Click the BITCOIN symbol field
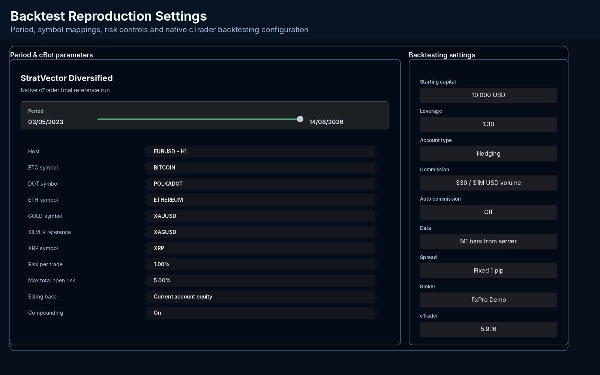The width and height of the screenshot is (600, 375). 260,168
